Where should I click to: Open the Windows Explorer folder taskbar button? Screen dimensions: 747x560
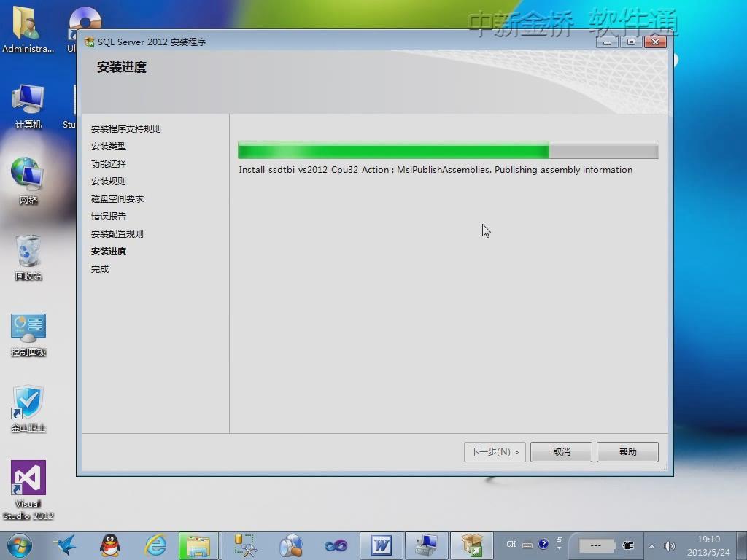(x=198, y=545)
